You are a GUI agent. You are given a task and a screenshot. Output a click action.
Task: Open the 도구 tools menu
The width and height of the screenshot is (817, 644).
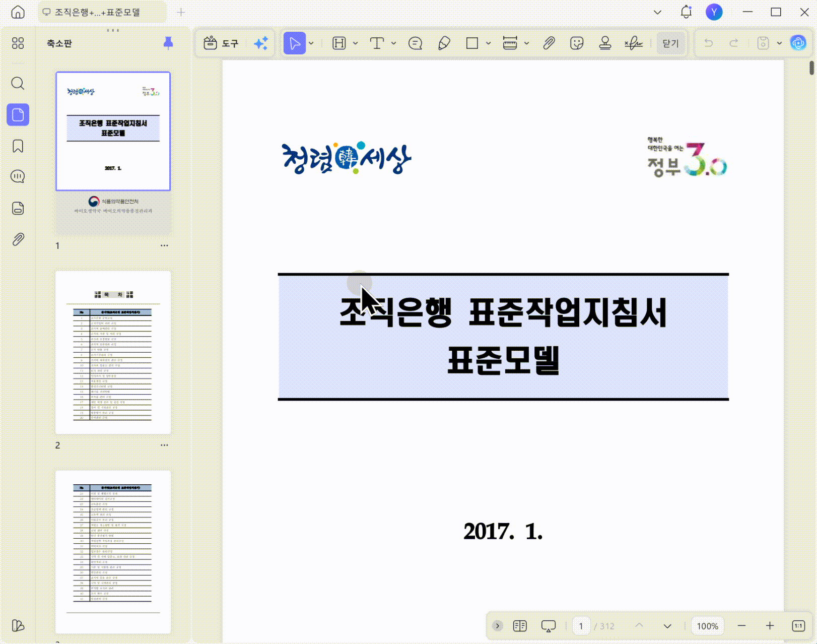tap(221, 43)
